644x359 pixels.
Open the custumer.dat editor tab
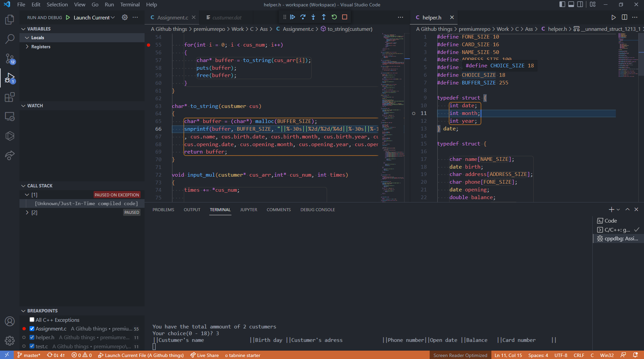[x=227, y=17]
